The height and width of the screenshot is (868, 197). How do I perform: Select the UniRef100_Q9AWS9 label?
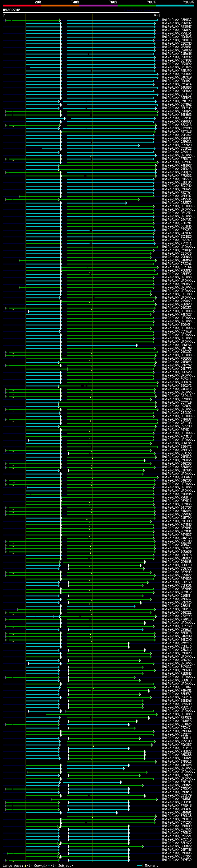[x=177, y=50]
